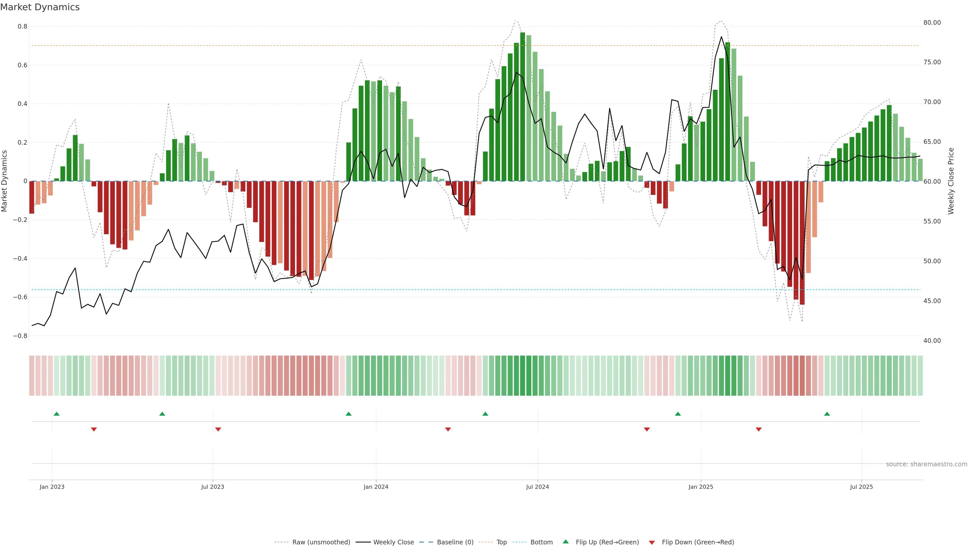980x551 pixels.
Task: Click the green flip-up triangle nearest Jan 2023
Action: (x=57, y=414)
